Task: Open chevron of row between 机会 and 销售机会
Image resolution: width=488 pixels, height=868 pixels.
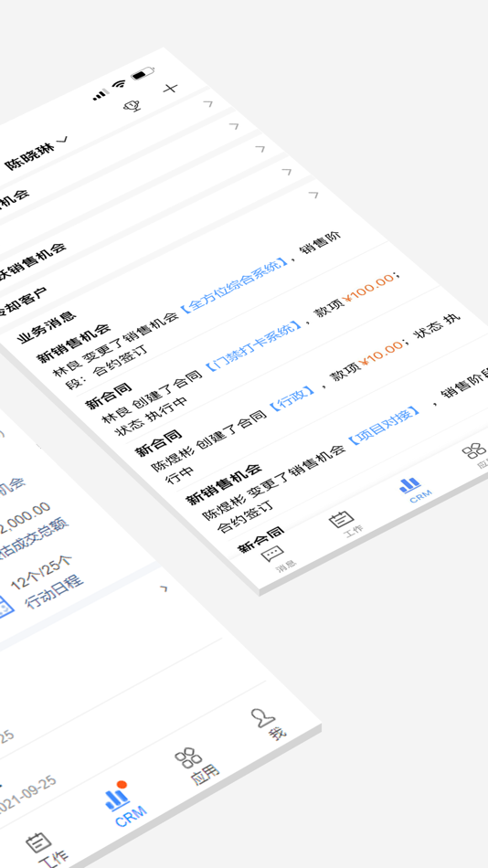Action: click(234, 126)
